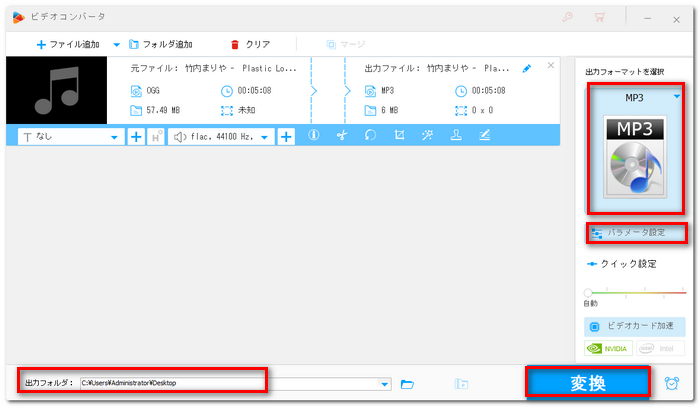Open output folder with the folder icon
This screenshot has width=700, height=407.
click(408, 384)
